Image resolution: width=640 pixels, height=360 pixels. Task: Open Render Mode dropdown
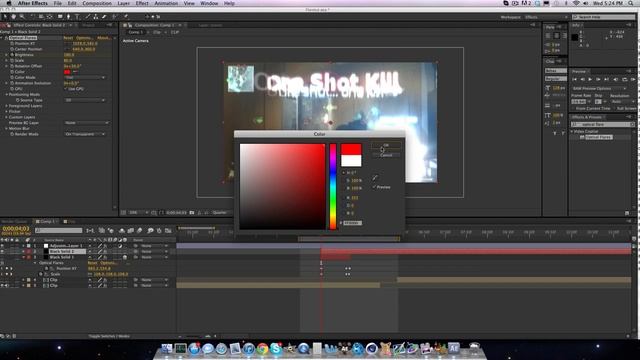(85, 134)
